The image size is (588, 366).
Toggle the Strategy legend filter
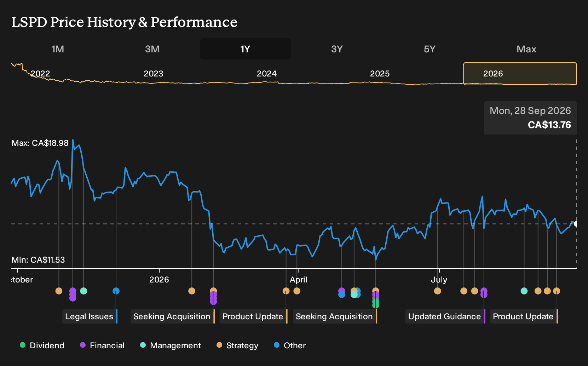[x=237, y=345]
